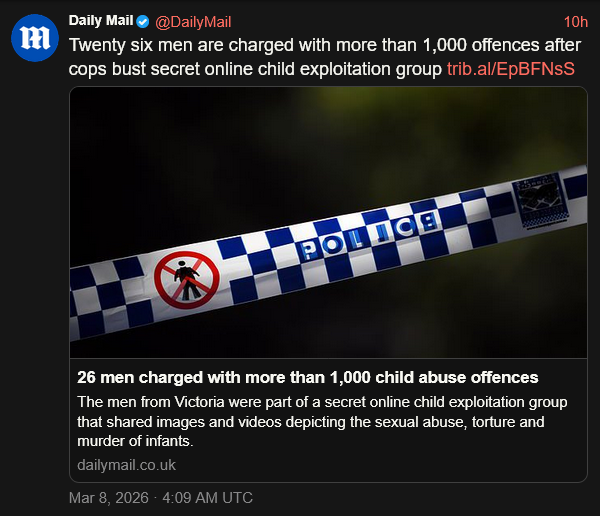Image resolution: width=600 pixels, height=516 pixels.
Task: Open the Daily Mail display name
Action: (x=100, y=22)
